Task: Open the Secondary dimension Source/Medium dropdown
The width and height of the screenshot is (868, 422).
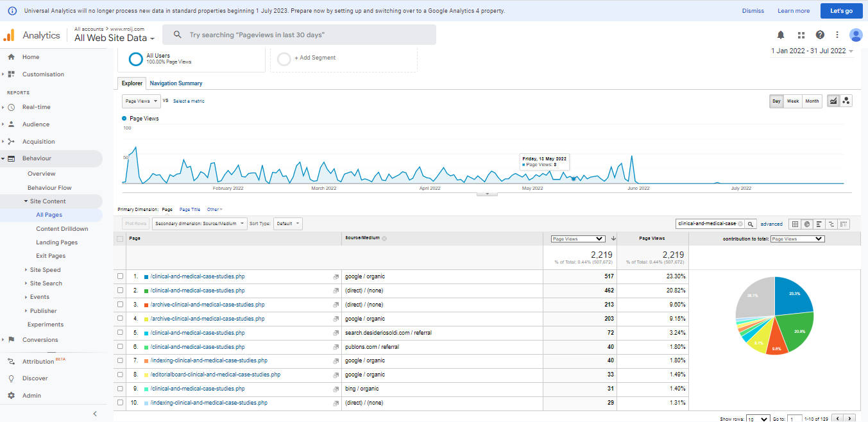Action: coord(200,224)
